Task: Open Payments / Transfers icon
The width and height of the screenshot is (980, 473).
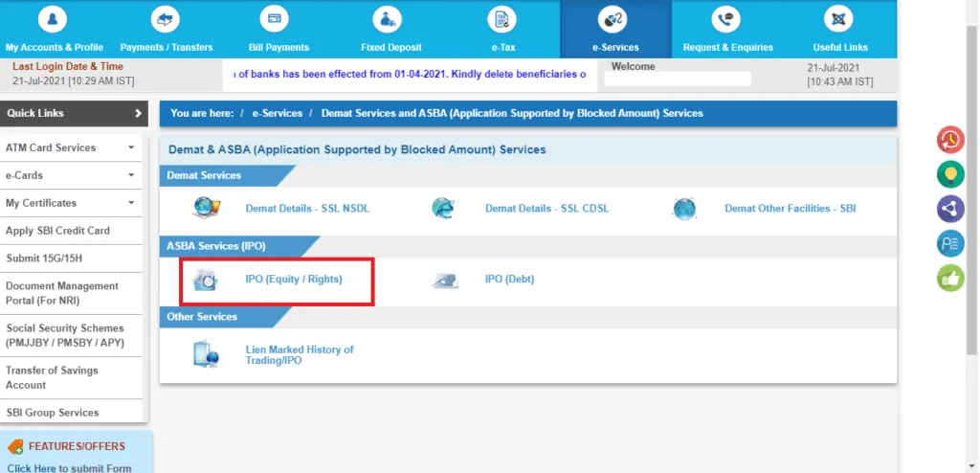Action: (166, 19)
